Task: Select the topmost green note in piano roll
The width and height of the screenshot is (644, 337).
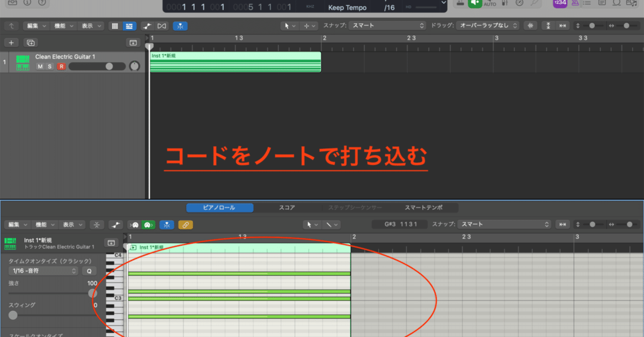Action: [239, 274]
